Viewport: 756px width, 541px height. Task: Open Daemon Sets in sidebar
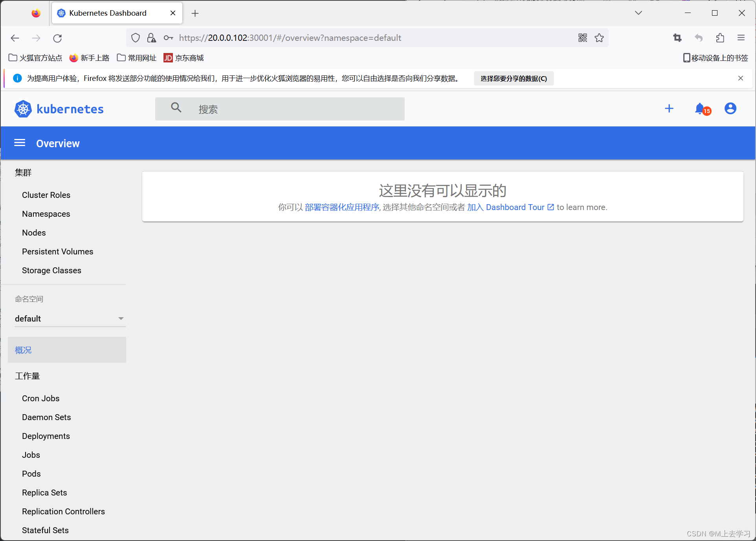click(46, 417)
